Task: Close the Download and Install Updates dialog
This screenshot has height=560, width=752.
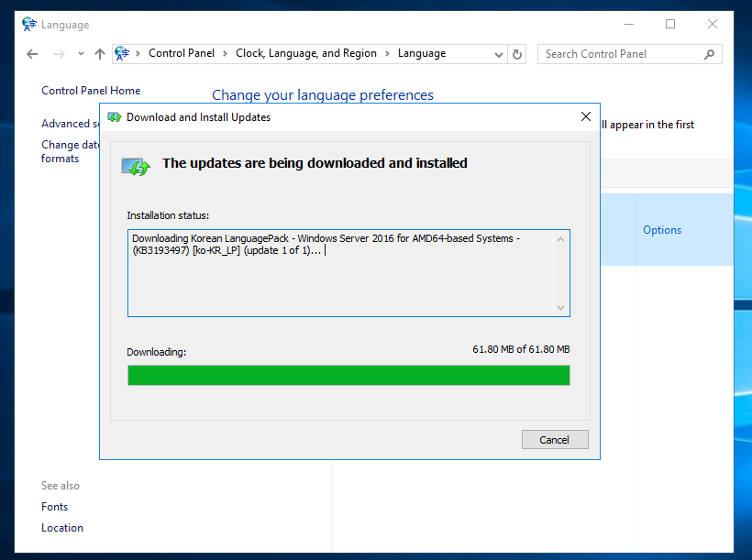Action: 586,116
